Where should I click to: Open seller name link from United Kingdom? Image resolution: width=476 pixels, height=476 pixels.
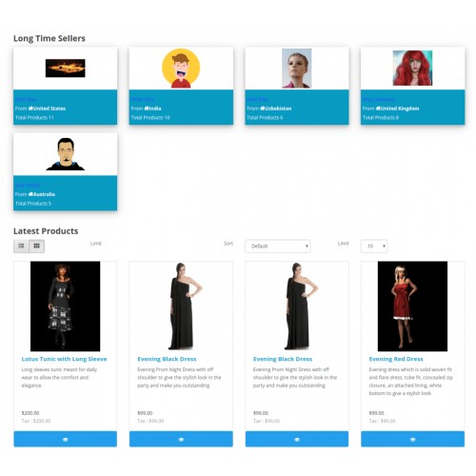pyautogui.click(x=379, y=99)
